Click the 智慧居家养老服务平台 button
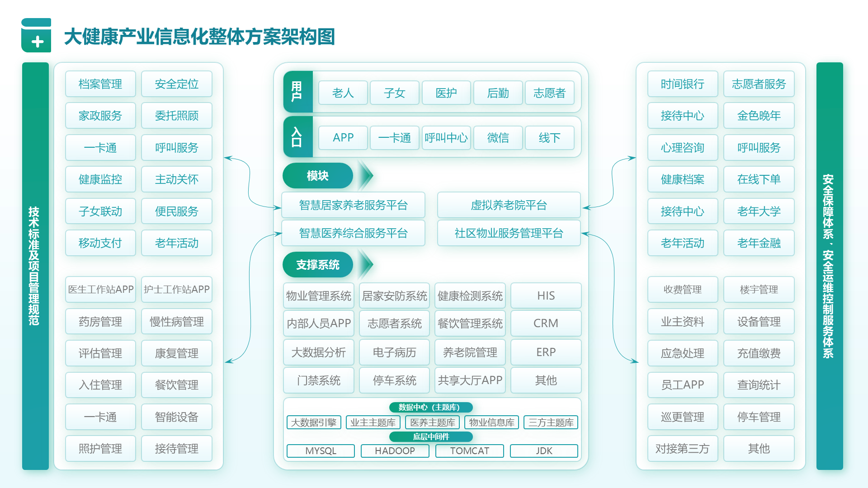 tap(353, 205)
